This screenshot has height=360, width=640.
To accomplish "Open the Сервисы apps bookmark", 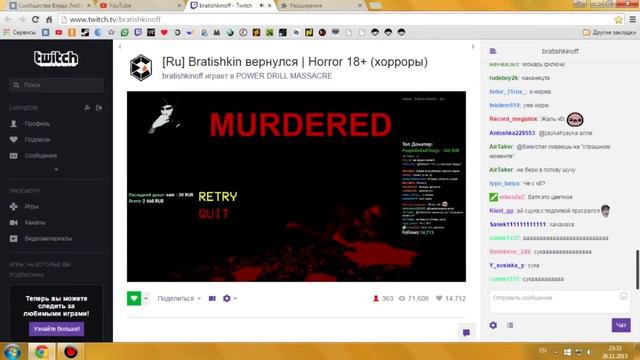I will tap(20, 32).
